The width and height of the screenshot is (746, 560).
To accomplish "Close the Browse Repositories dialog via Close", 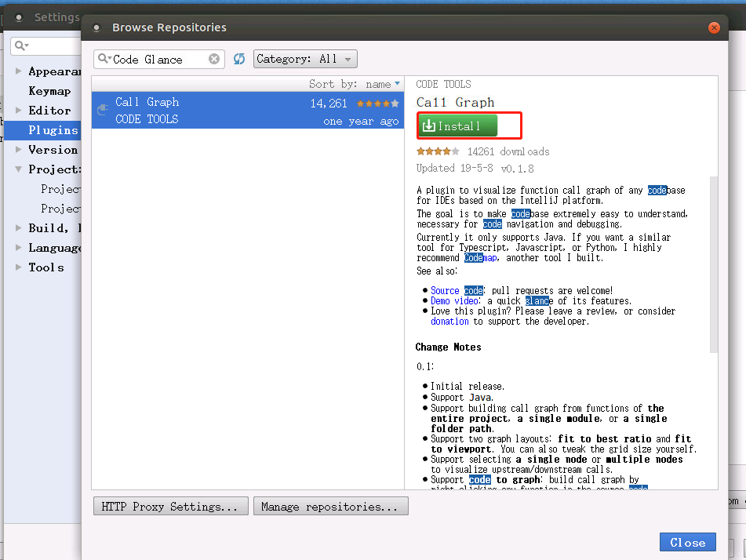I will 687,542.
